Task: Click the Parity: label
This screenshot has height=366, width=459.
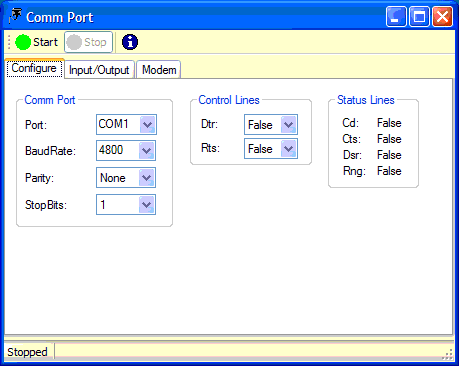Action: click(x=39, y=178)
